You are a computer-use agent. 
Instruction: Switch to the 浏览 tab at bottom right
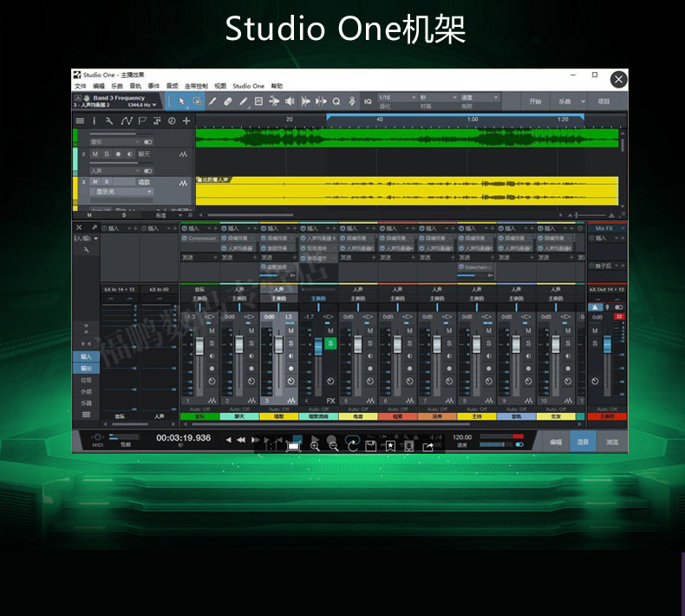pos(611,442)
